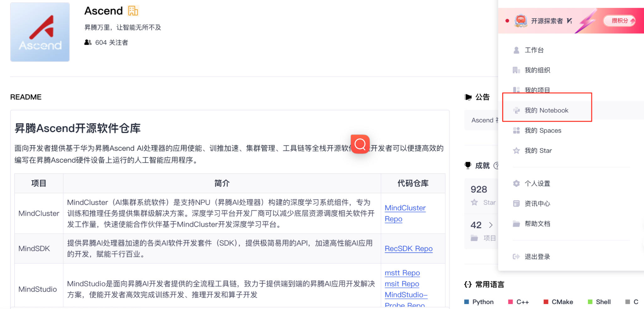Open the 604 关注者 followers count
The image size is (644, 309).
click(x=111, y=42)
